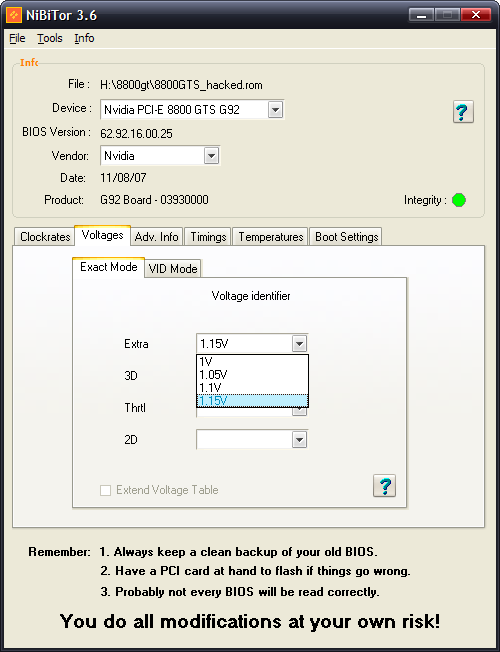Toggle the Extra voltage dropdown arrow
Image resolution: width=500 pixels, height=652 pixels.
(x=299, y=344)
